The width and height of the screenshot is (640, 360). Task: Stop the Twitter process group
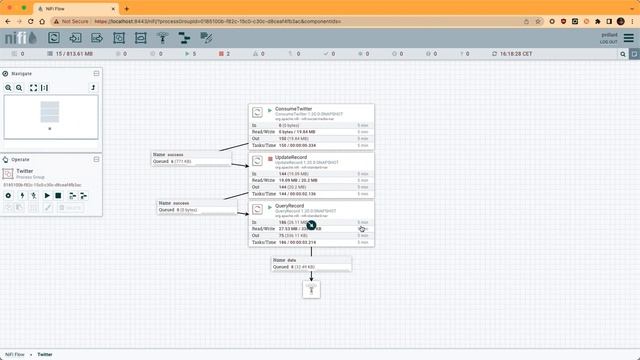pyautogui.click(x=58, y=196)
